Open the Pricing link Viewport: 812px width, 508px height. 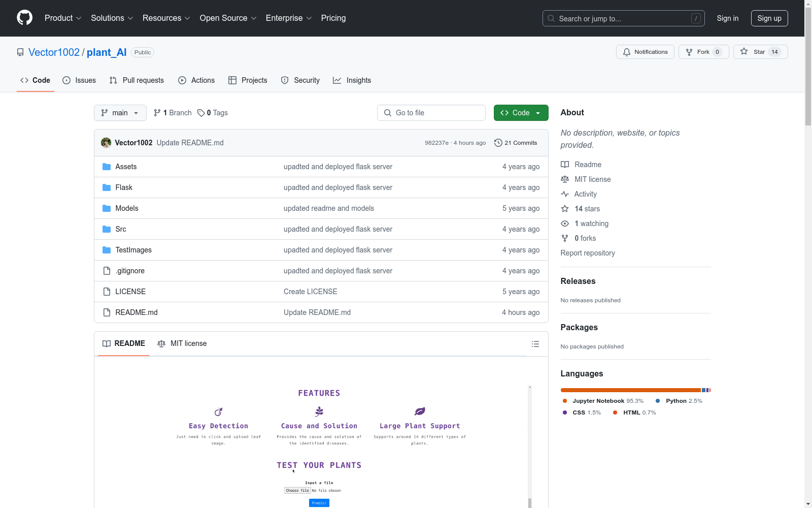(333, 18)
